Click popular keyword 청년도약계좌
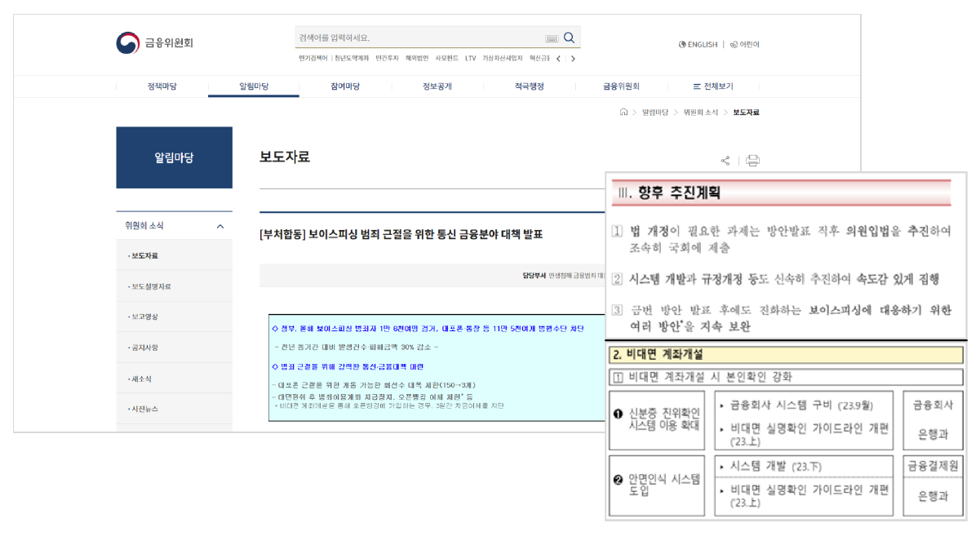 pos(352,59)
